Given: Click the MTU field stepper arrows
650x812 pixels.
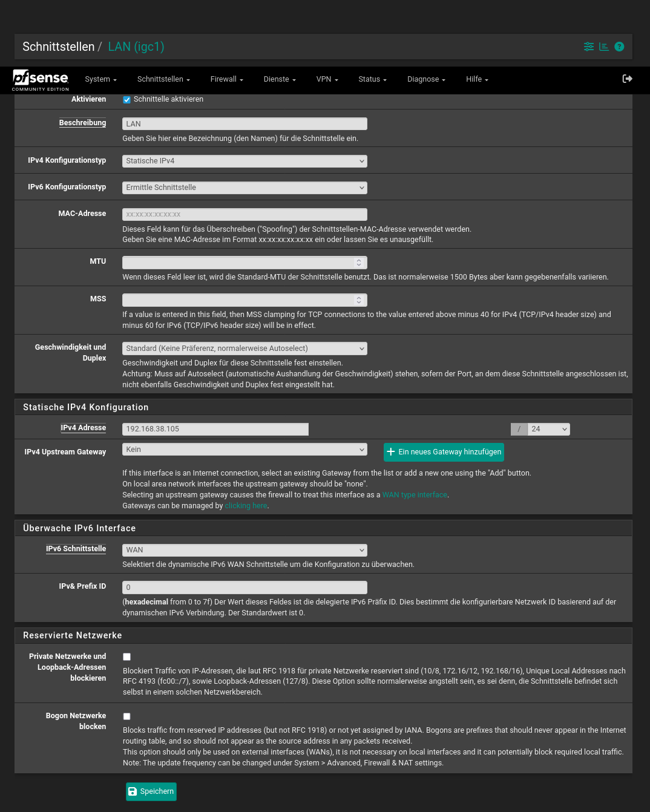Looking at the screenshot, I should pyautogui.click(x=359, y=263).
